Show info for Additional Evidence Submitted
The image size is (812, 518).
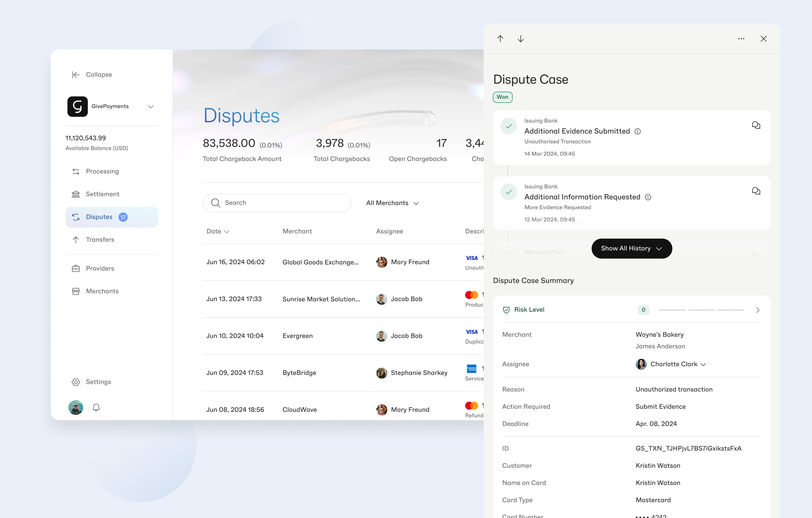click(638, 131)
